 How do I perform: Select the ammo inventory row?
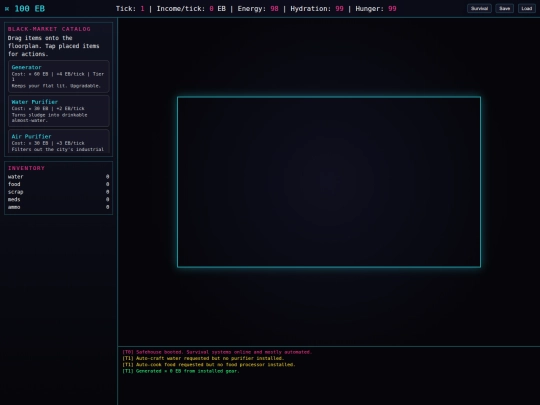click(x=59, y=207)
